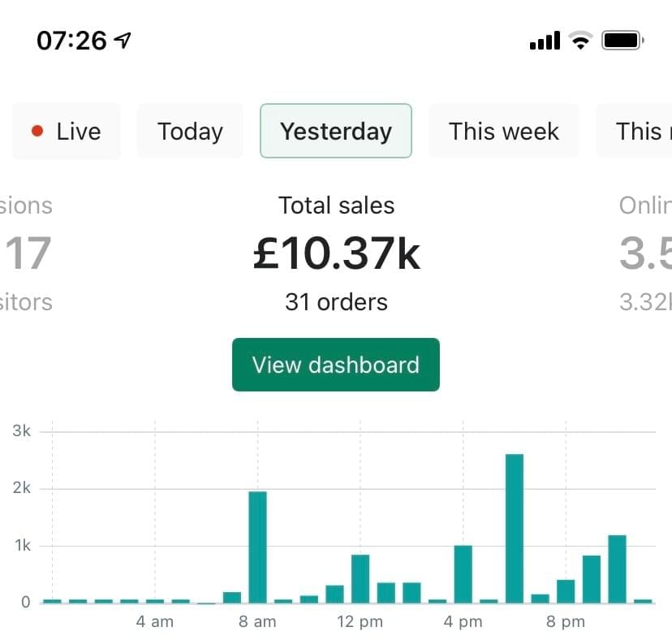Switch to the This week tab
The image size is (672, 640).
click(503, 131)
